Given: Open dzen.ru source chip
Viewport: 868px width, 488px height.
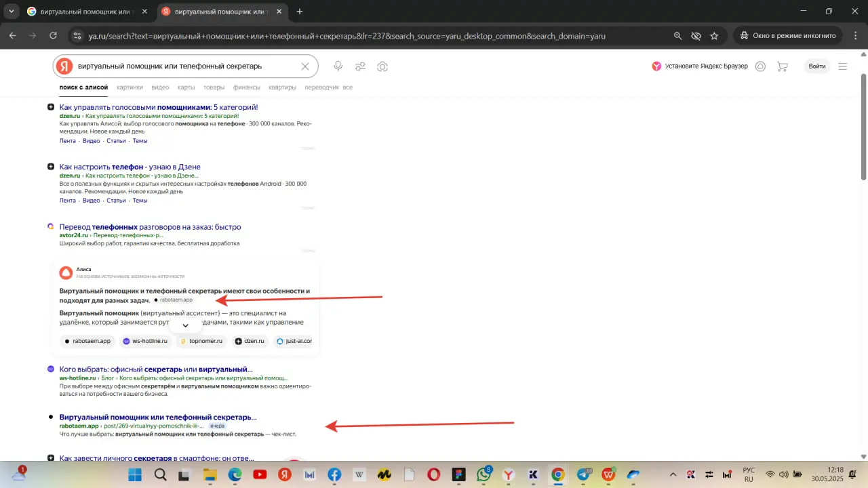Looking at the screenshot, I should coord(250,341).
